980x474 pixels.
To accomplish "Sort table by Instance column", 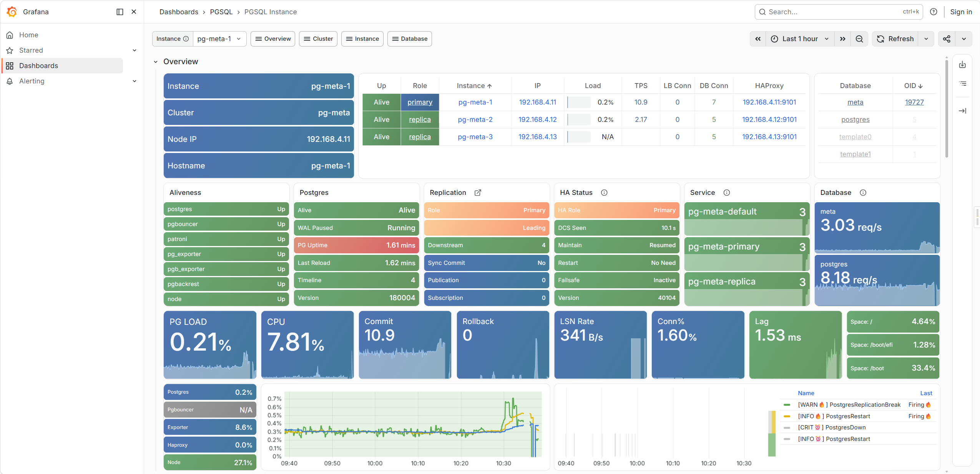I will point(474,86).
